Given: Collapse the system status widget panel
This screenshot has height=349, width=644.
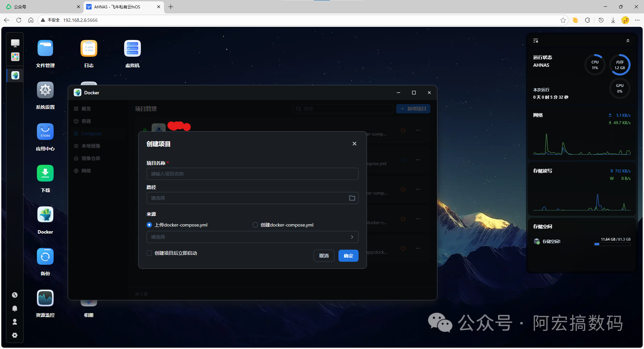Looking at the screenshot, I should [x=628, y=41].
